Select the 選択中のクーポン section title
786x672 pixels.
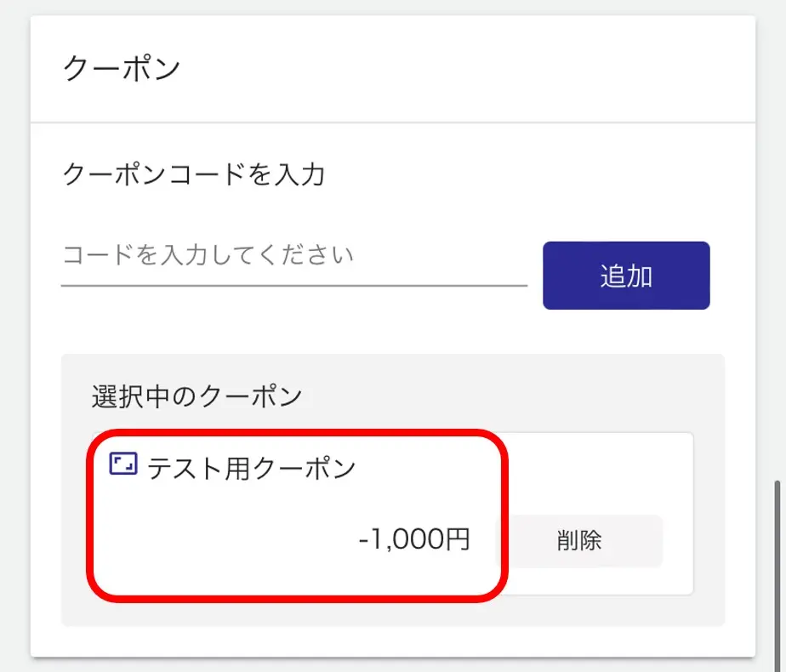click(196, 395)
